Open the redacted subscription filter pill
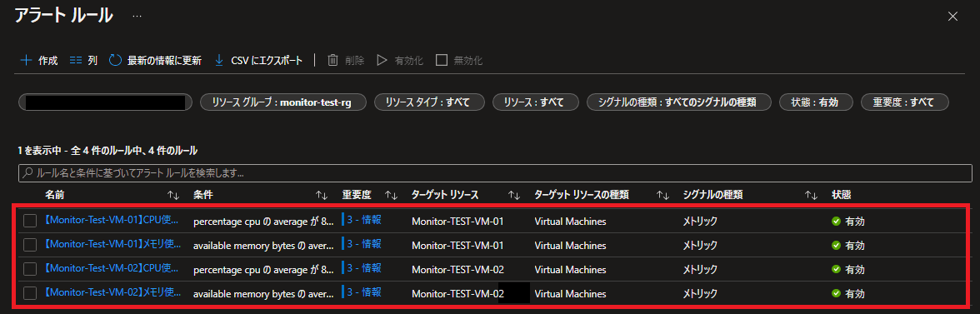The height and width of the screenshot is (314, 980). click(x=106, y=102)
